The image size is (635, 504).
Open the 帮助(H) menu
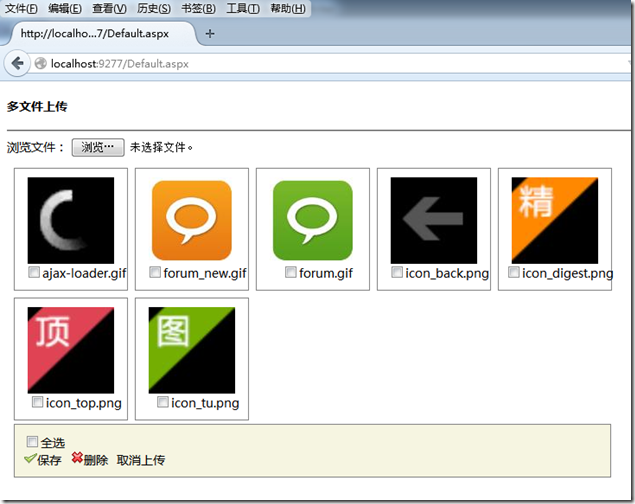(288, 9)
